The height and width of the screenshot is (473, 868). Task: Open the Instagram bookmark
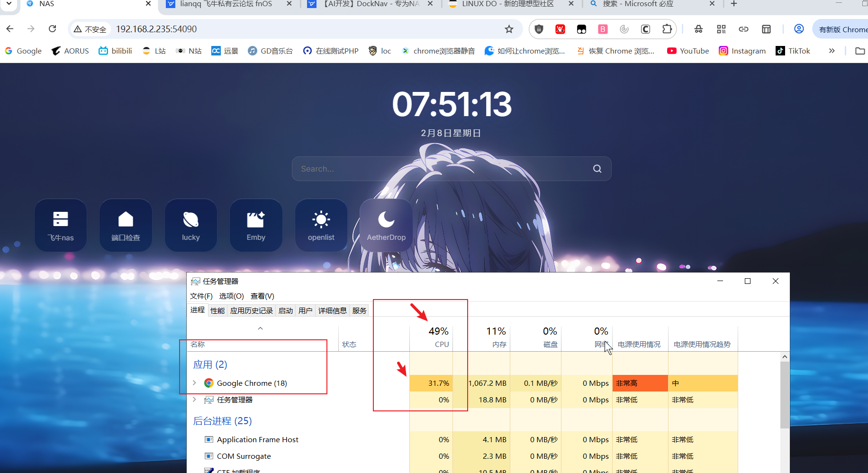pos(742,51)
